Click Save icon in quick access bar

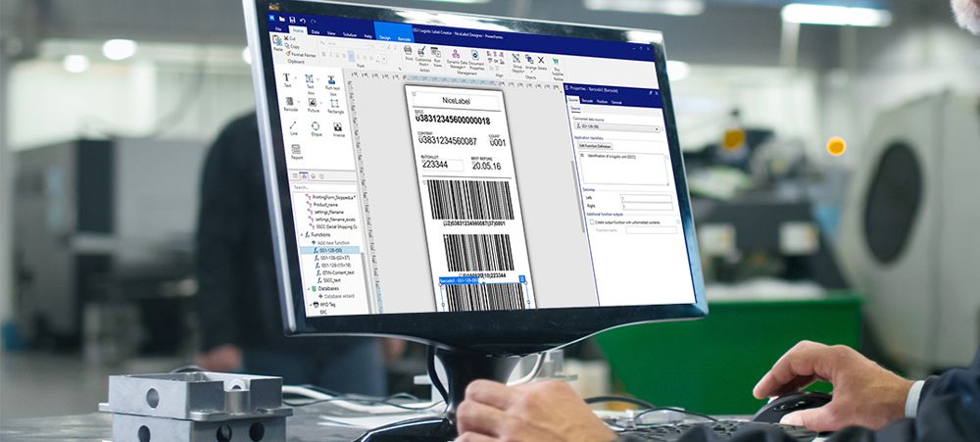tap(292, 20)
